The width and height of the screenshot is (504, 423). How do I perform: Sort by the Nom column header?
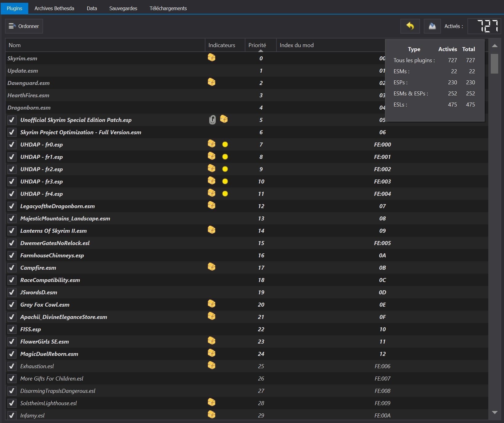click(105, 45)
